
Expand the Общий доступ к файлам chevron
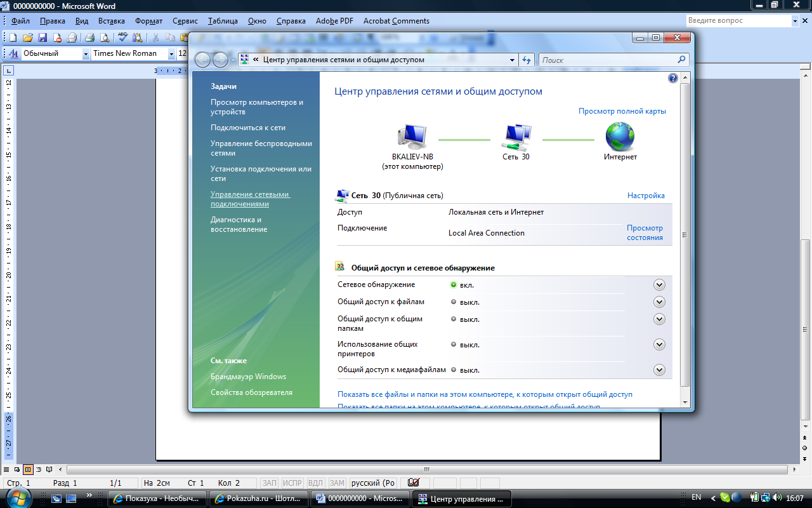(659, 302)
